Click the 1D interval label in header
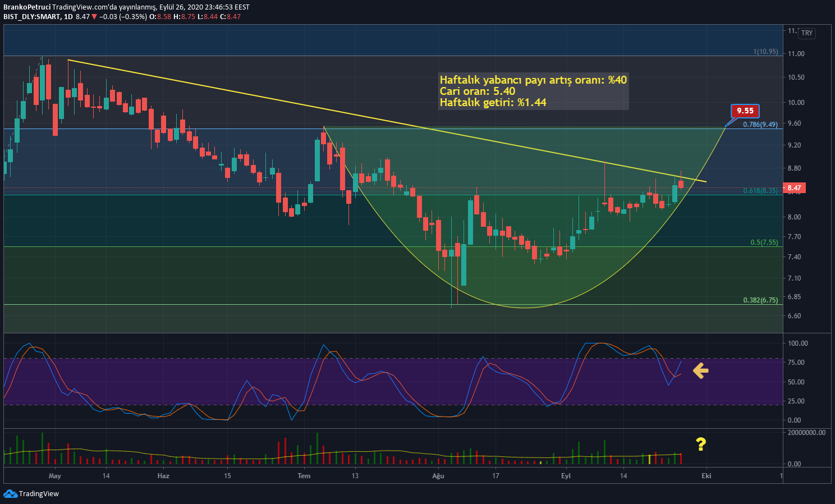835x504 pixels. coord(68,17)
